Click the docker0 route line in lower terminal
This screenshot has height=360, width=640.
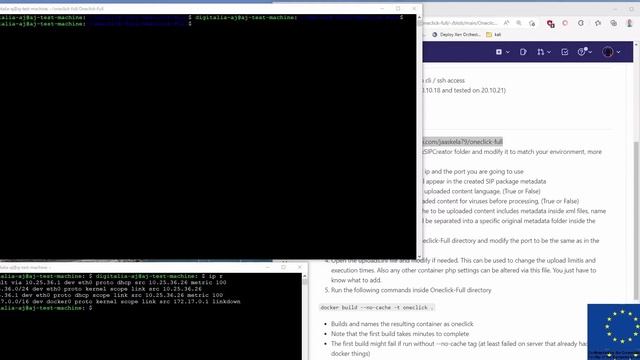pos(120,302)
